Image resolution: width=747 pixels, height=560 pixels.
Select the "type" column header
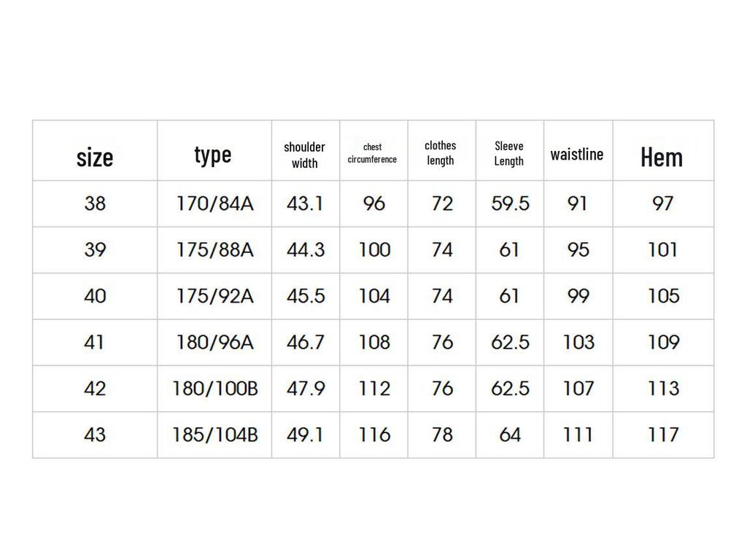[x=213, y=155]
